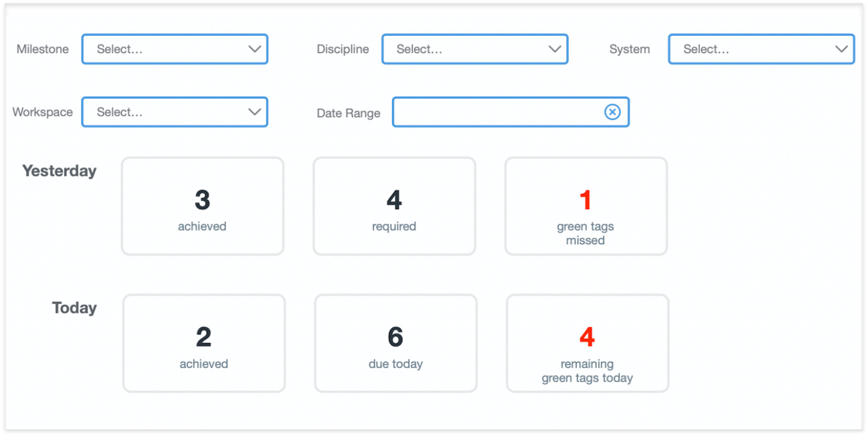Click the 'Today' row heading

pyautogui.click(x=74, y=308)
